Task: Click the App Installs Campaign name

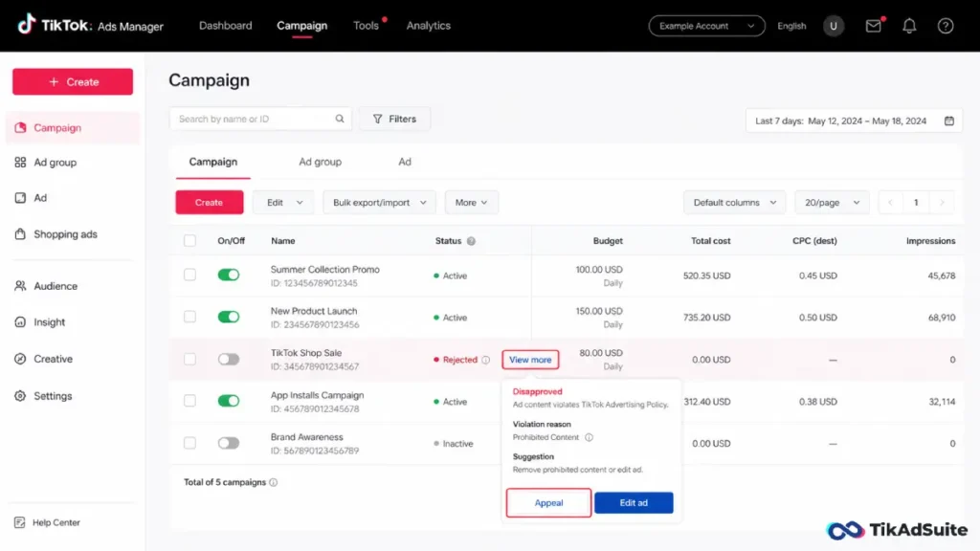Action: pos(317,395)
